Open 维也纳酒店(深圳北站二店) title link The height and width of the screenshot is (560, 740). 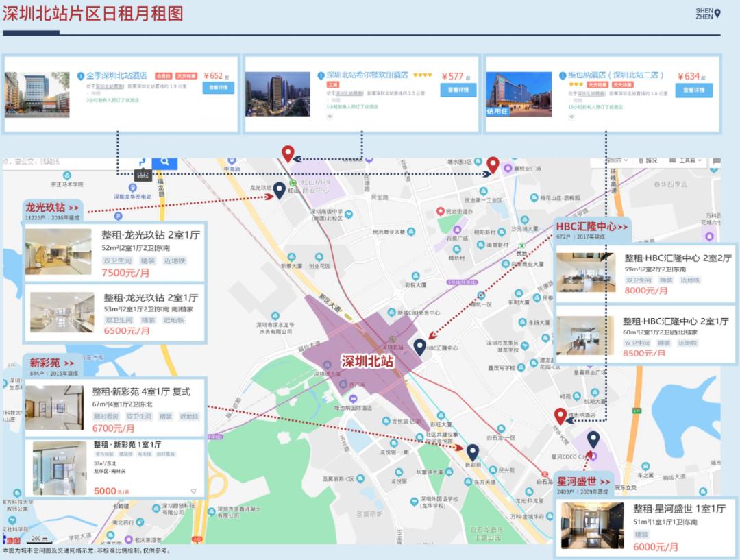point(615,75)
